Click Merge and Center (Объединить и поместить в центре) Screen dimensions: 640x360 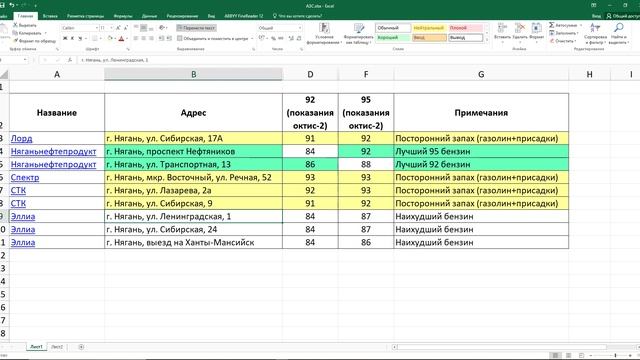pyautogui.click(x=213, y=38)
